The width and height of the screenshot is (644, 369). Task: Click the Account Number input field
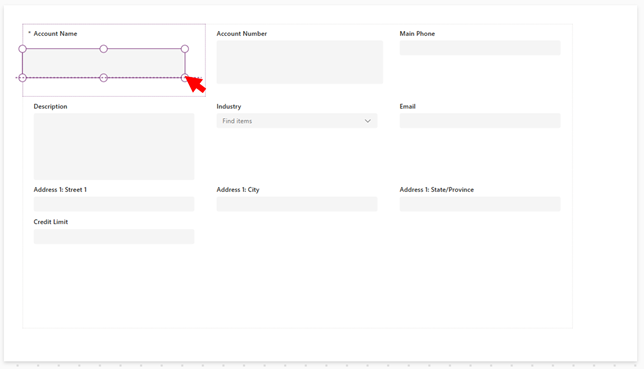(300, 62)
